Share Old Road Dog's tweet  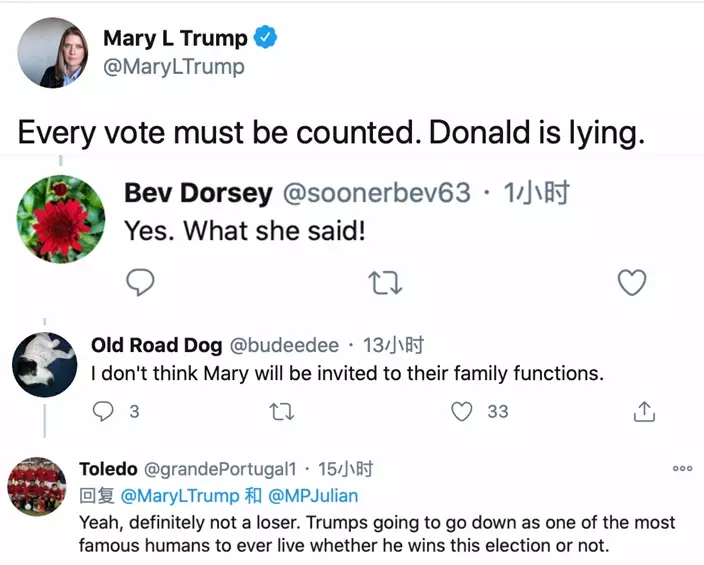[645, 411]
